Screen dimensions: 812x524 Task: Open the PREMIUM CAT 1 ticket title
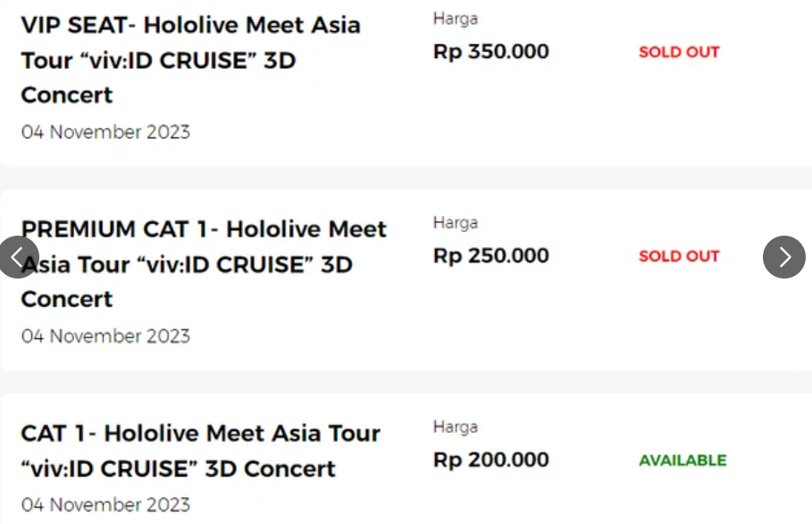point(204,264)
